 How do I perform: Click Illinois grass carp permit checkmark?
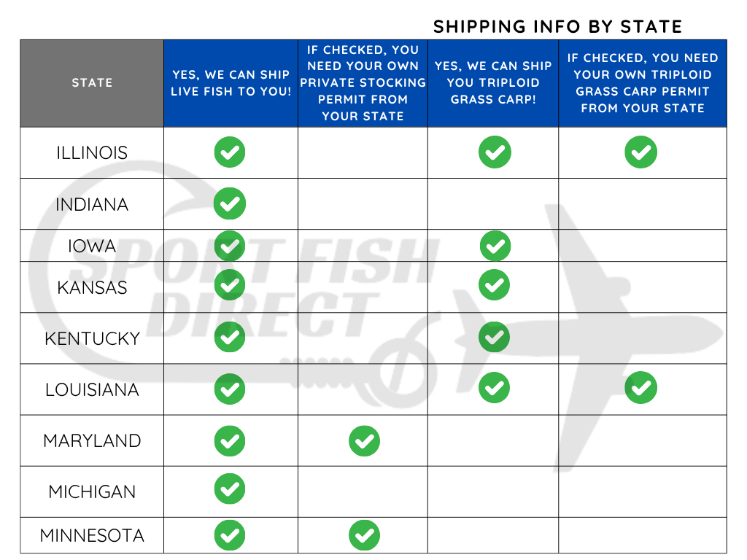tap(641, 152)
